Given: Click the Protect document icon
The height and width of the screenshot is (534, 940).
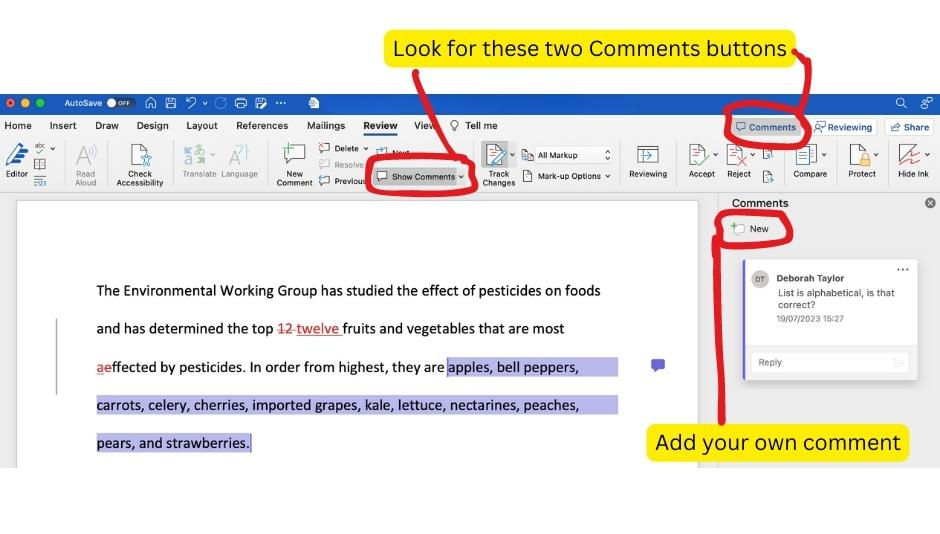Looking at the screenshot, I should coord(859,155).
